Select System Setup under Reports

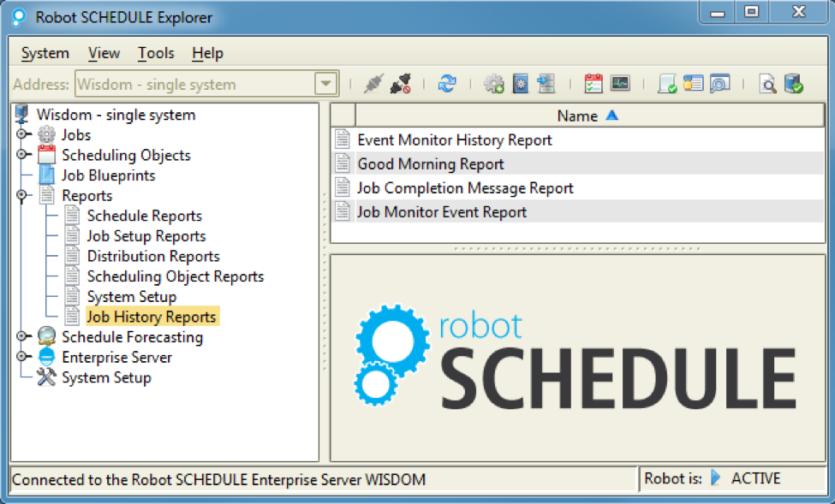tap(132, 296)
